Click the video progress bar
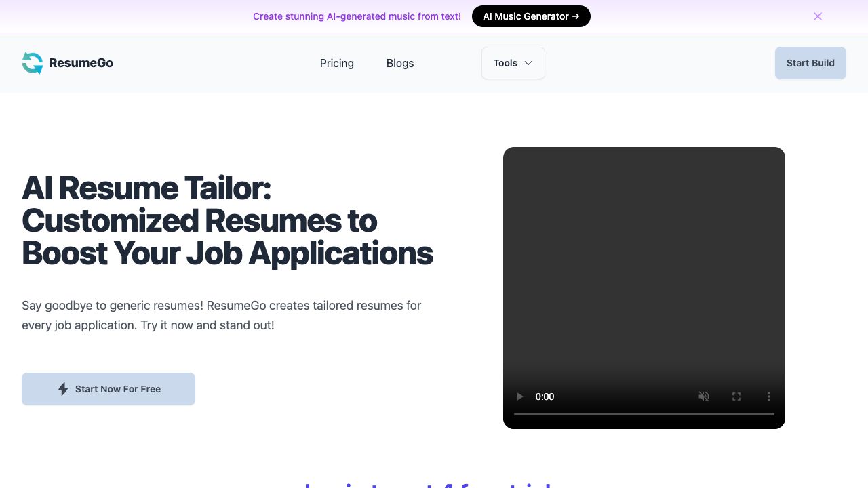Viewport: 868px width, 488px height. (644, 413)
